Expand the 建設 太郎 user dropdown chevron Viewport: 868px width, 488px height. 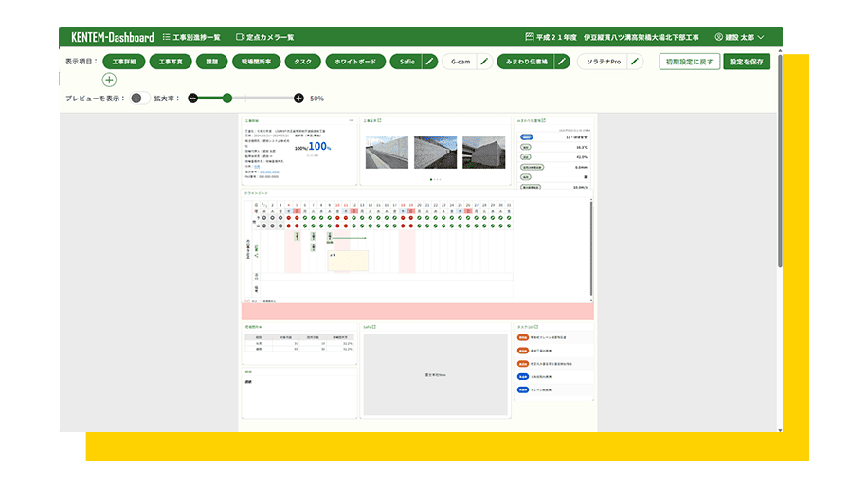pyautogui.click(x=761, y=37)
